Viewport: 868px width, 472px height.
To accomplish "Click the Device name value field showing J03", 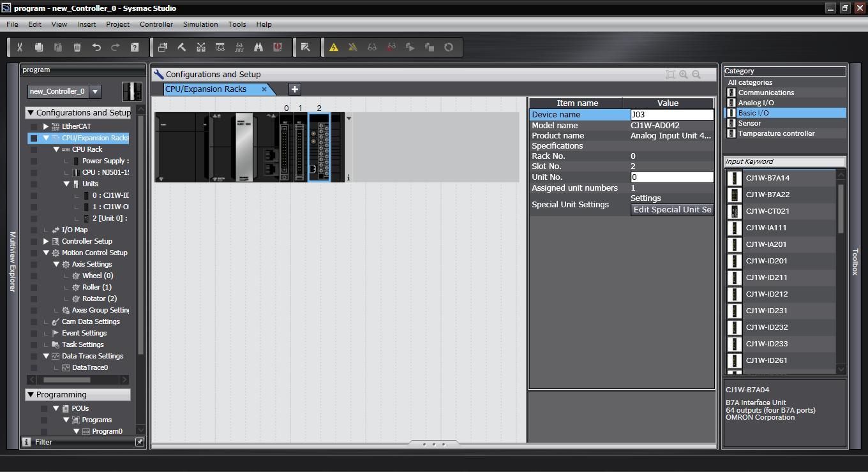I will point(670,114).
